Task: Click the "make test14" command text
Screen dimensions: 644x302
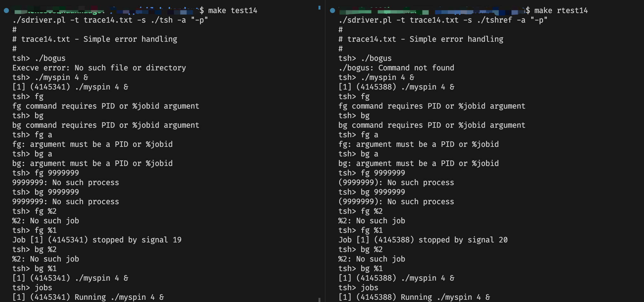Action: click(x=233, y=11)
